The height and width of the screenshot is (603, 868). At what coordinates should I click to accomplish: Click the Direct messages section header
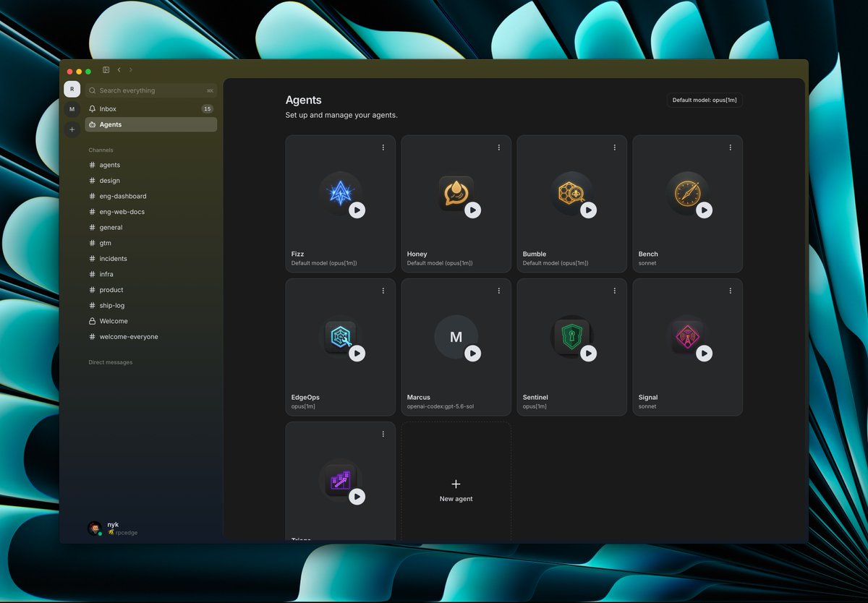click(110, 362)
